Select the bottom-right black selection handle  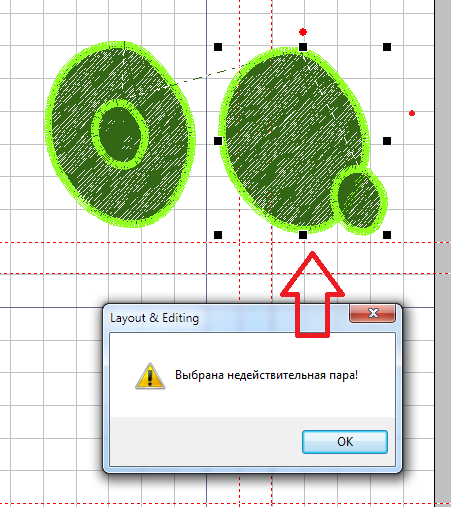pos(387,235)
